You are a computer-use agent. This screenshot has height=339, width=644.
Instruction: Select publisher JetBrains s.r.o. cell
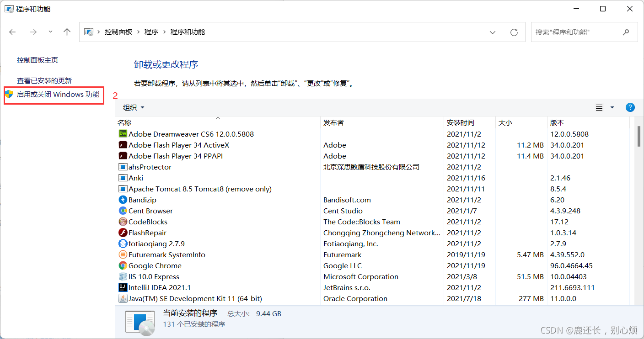coord(347,287)
